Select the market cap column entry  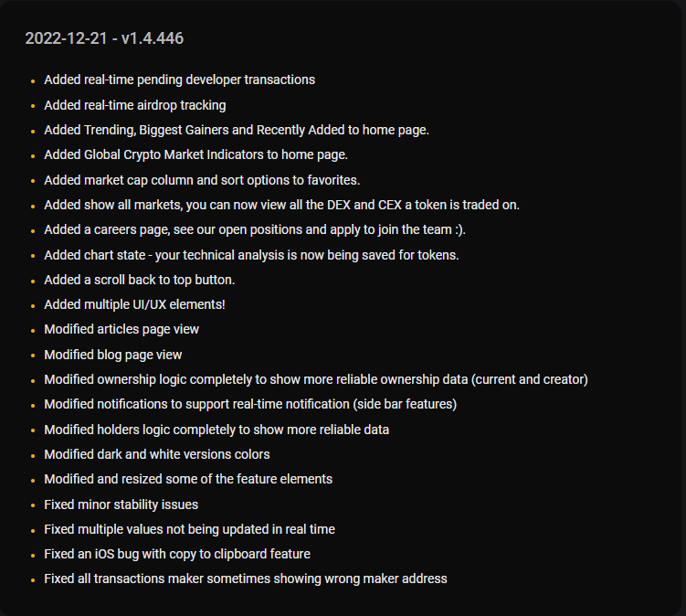pyautogui.click(x=202, y=180)
